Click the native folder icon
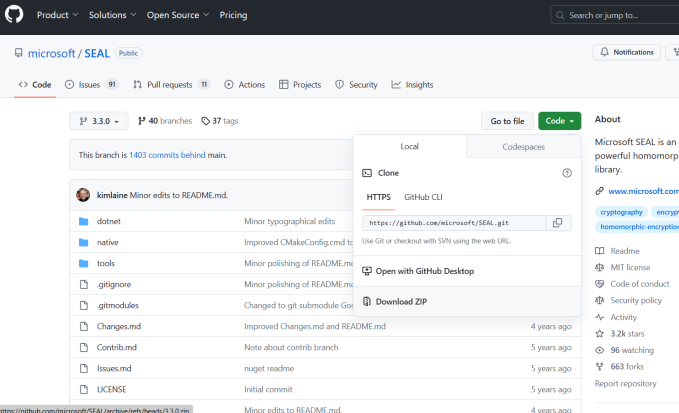Viewport: 679px width, 413px height. tap(84, 242)
